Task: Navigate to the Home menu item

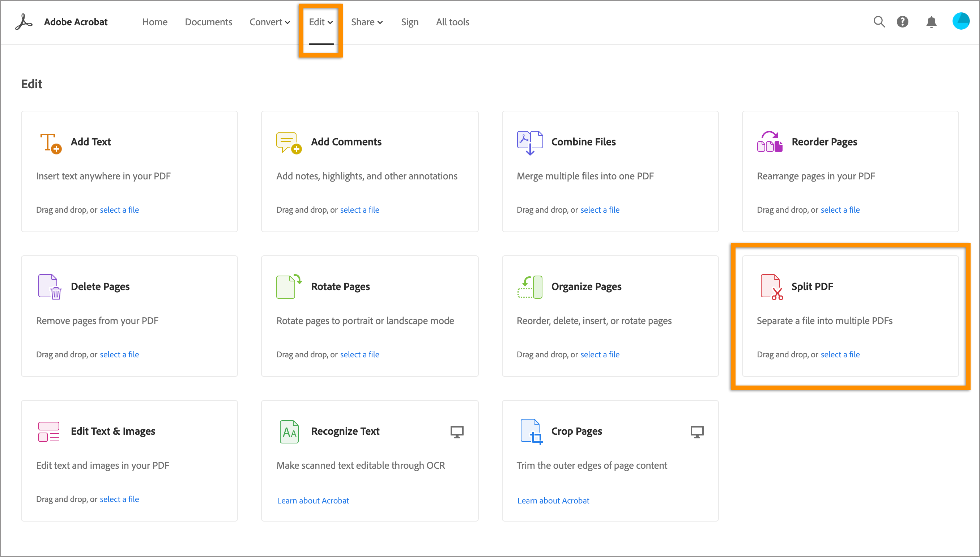Action: point(153,22)
